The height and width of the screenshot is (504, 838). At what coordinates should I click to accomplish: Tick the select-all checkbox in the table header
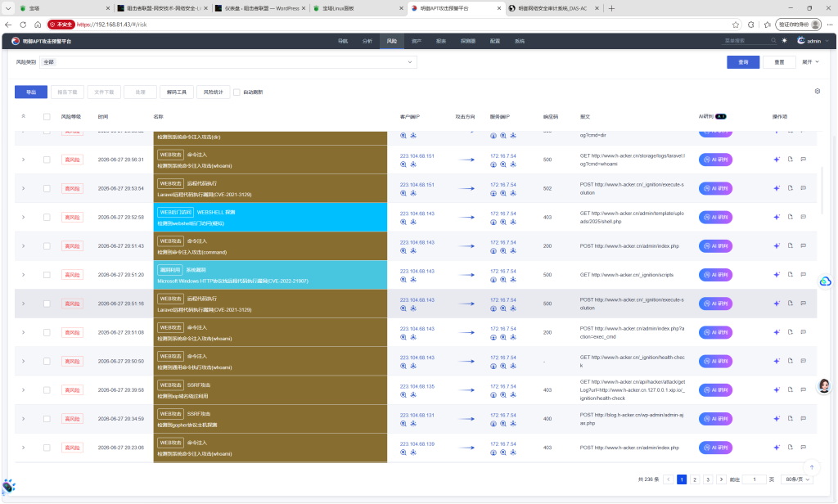coord(47,116)
